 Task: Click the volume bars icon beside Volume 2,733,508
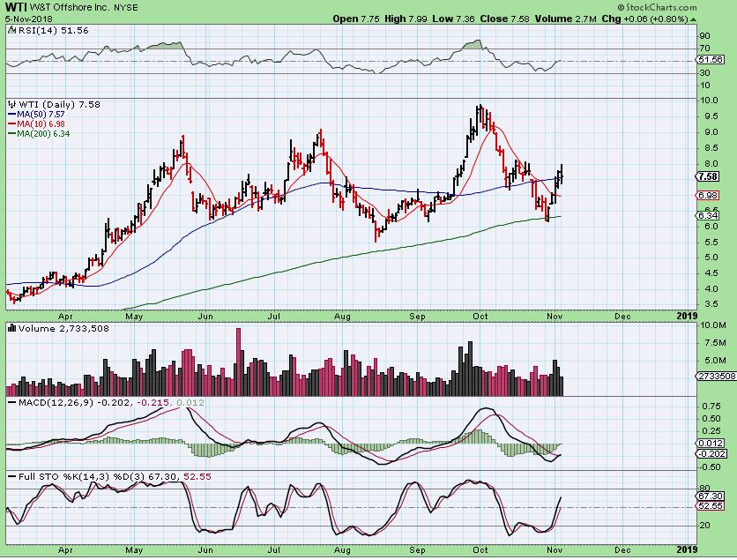pos(12,329)
